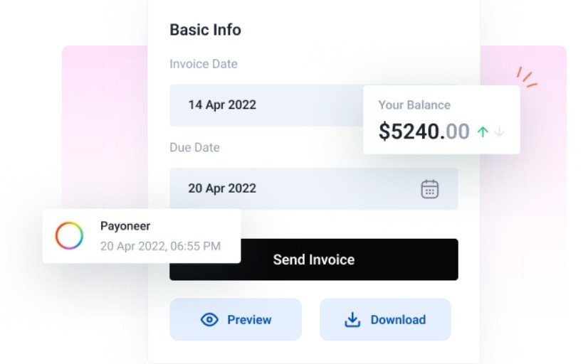
Task: Click the gray down arrow by balance
Action: (500, 132)
